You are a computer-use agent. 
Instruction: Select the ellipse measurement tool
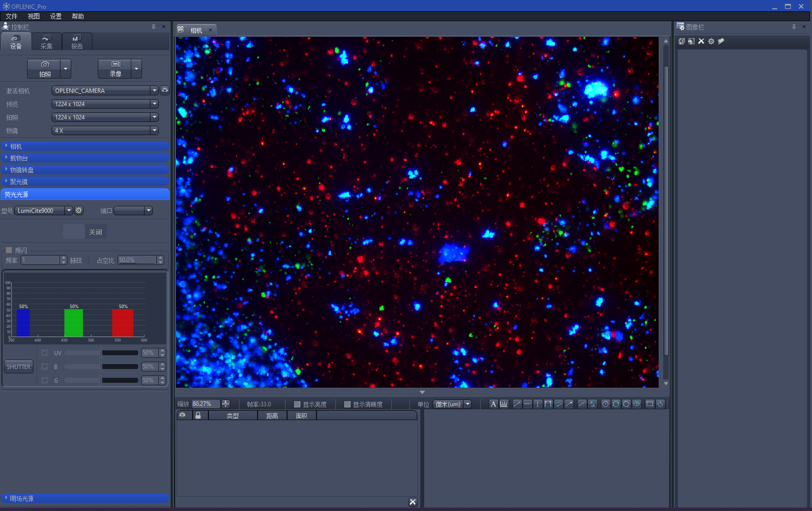(637, 404)
